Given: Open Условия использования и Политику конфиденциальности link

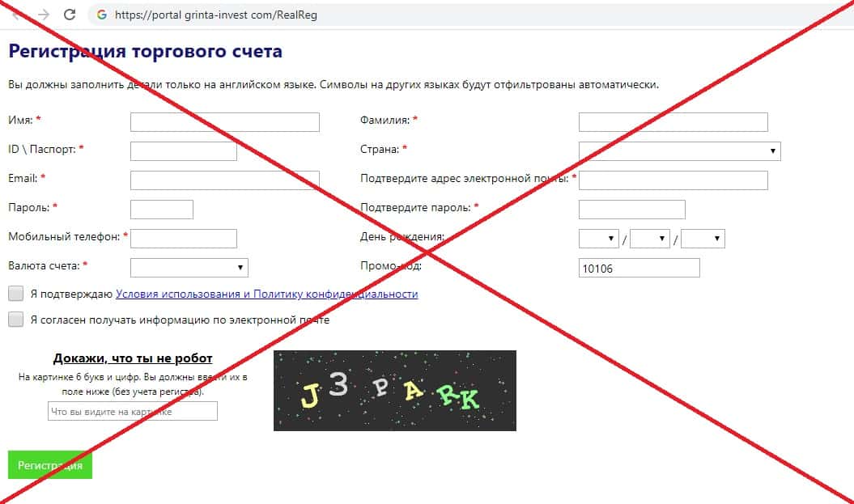Looking at the screenshot, I should tap(267, 294).
